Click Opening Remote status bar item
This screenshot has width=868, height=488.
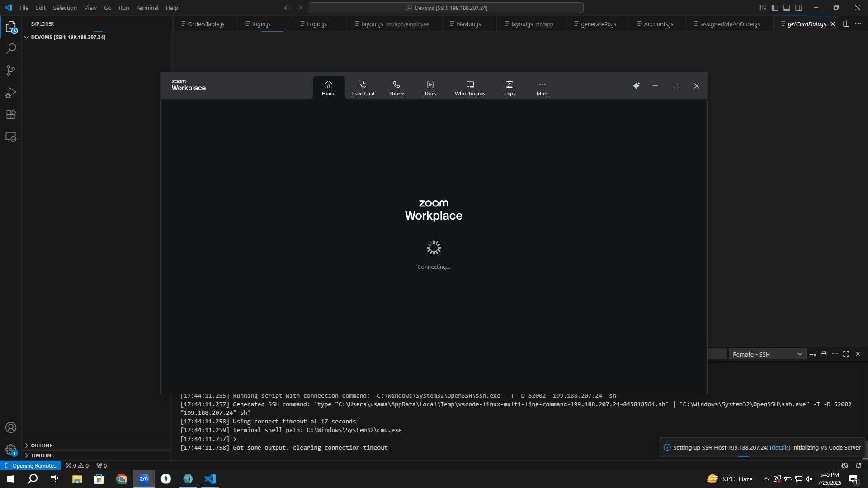tap(31, 466)
